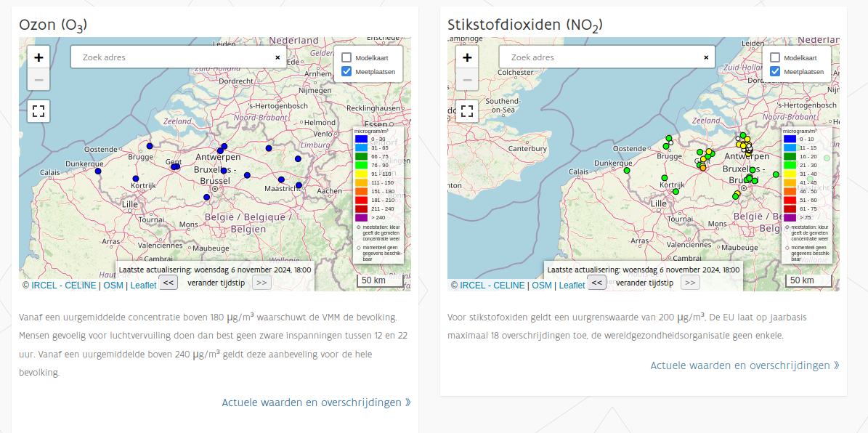Clear the NO2 map address search

coord(706,57)
